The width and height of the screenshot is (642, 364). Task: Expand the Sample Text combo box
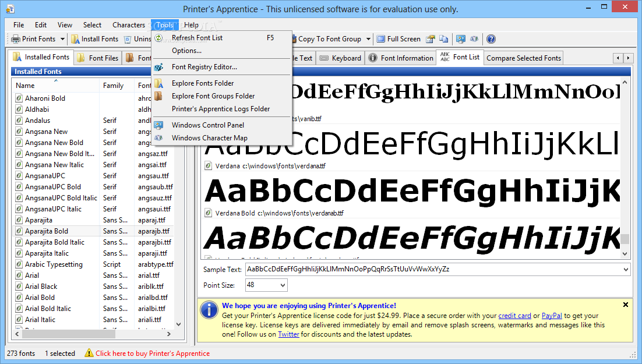point(626,270)
